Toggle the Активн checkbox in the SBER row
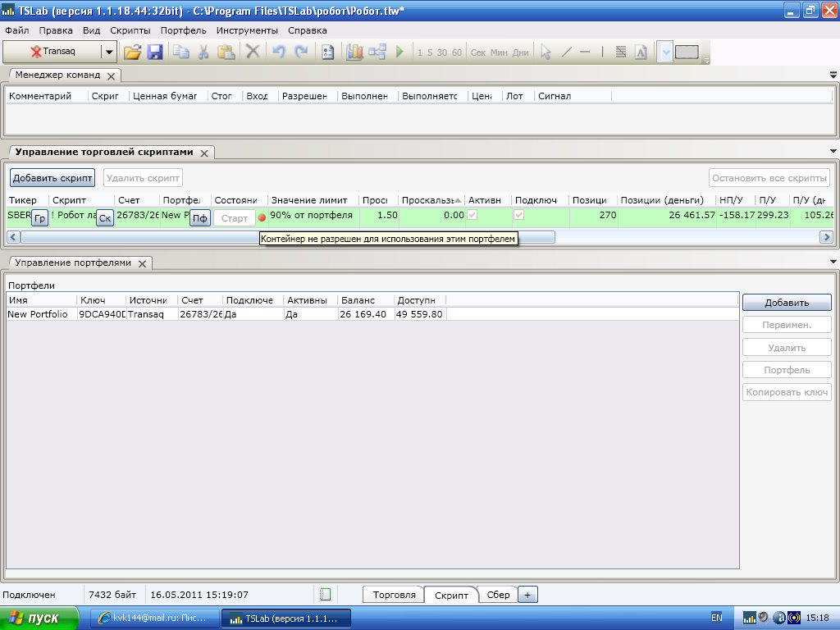Screen dimensions: 840x630 tap(472, 216)
